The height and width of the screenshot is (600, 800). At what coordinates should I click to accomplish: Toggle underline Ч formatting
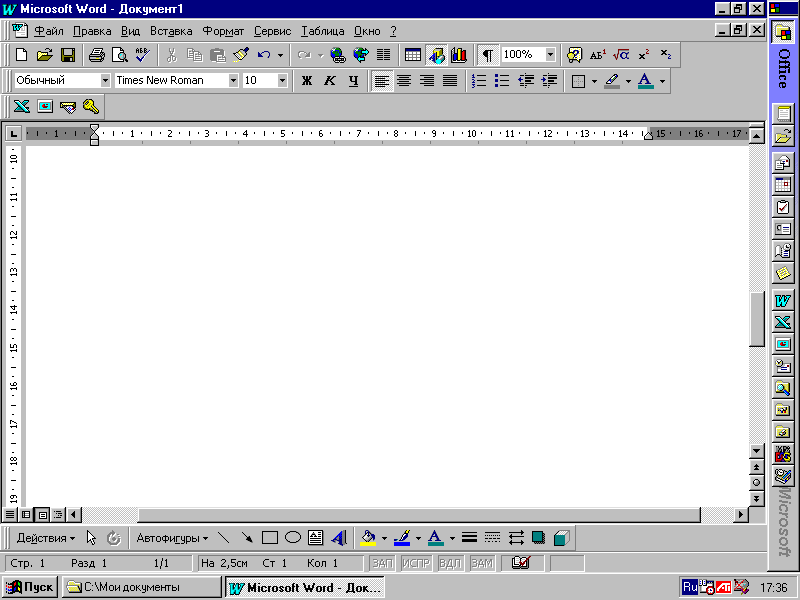tap(353, 81)
